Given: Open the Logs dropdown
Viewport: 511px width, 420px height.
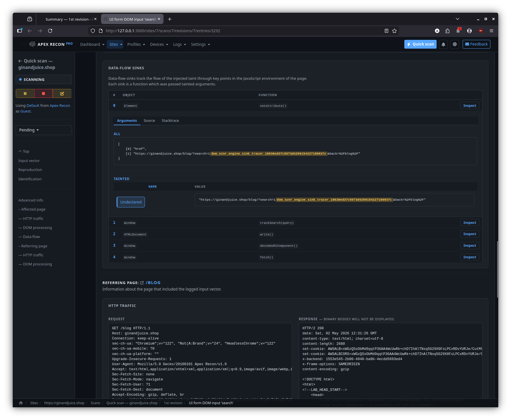Looking at the screenshot, I should 179,44.
